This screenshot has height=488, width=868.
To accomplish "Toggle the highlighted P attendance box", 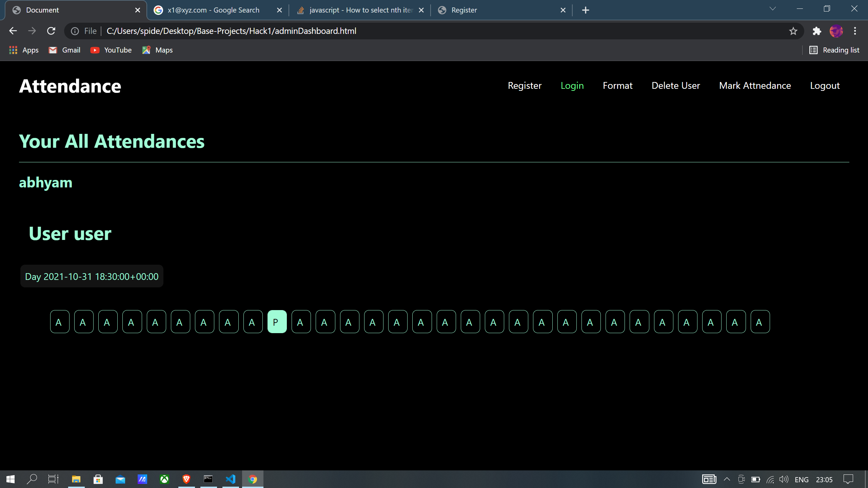I will [x=277, y=322].
